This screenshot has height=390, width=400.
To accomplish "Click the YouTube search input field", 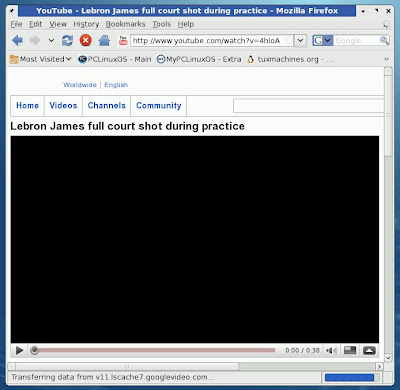I will click(x=309, y=106).
